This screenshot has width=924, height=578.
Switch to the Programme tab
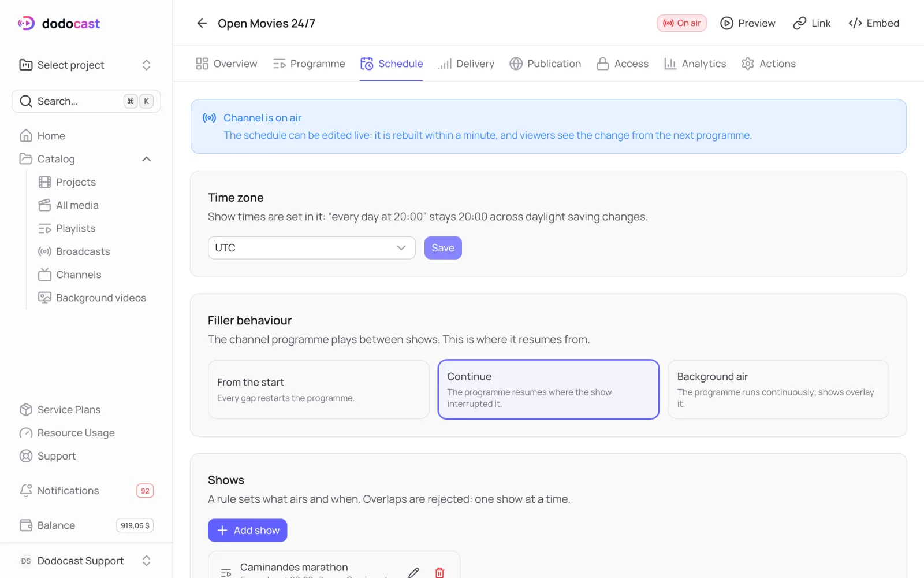coord(309,64)
